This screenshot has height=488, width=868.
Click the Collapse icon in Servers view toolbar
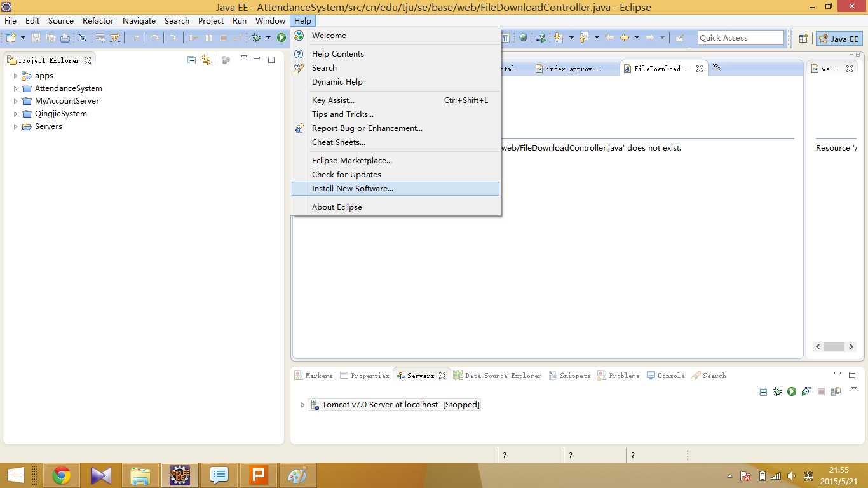(x=763, y=391)
